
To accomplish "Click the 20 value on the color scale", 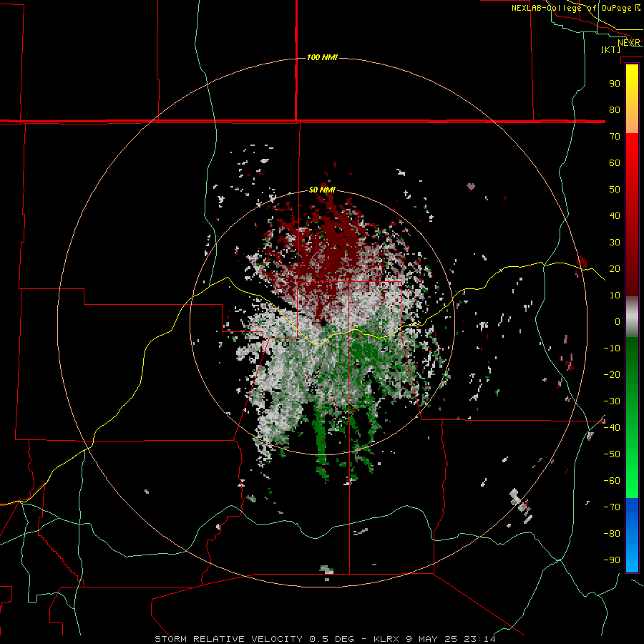I will [x=615, y=269].
